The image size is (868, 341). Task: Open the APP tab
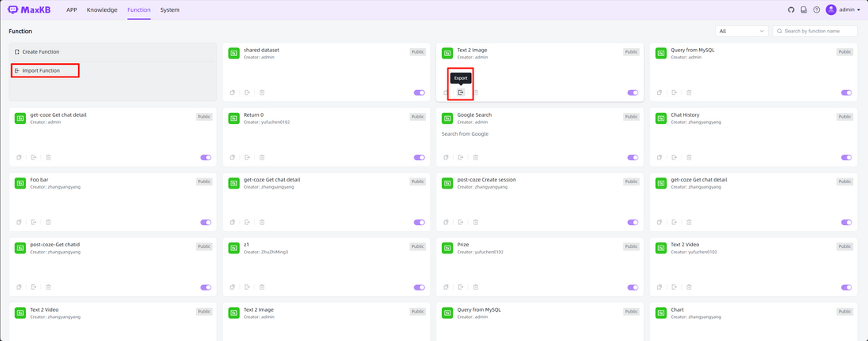[72, 10]
